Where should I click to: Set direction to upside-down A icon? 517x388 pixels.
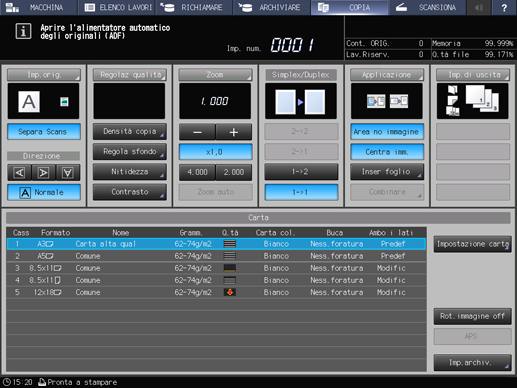pyautogui.click(x=68, y=173)
